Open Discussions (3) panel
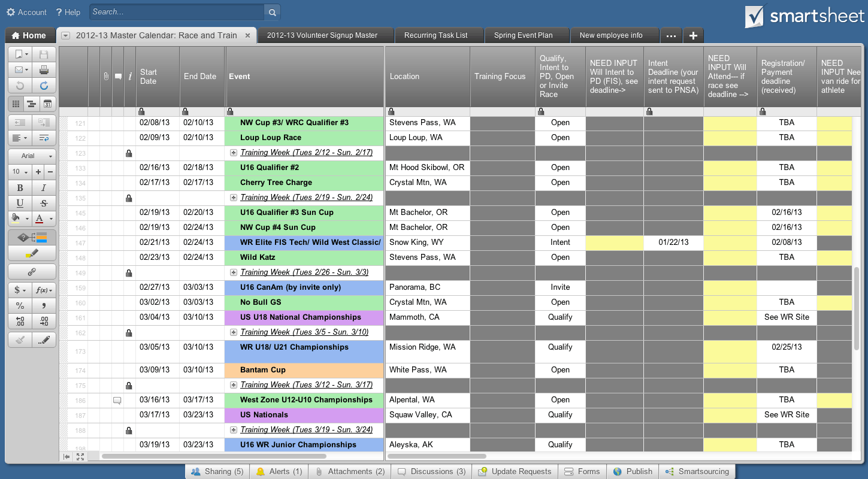The width and height of the screenshot is (868, 479). pyautogui.click(x=431, y=472)
